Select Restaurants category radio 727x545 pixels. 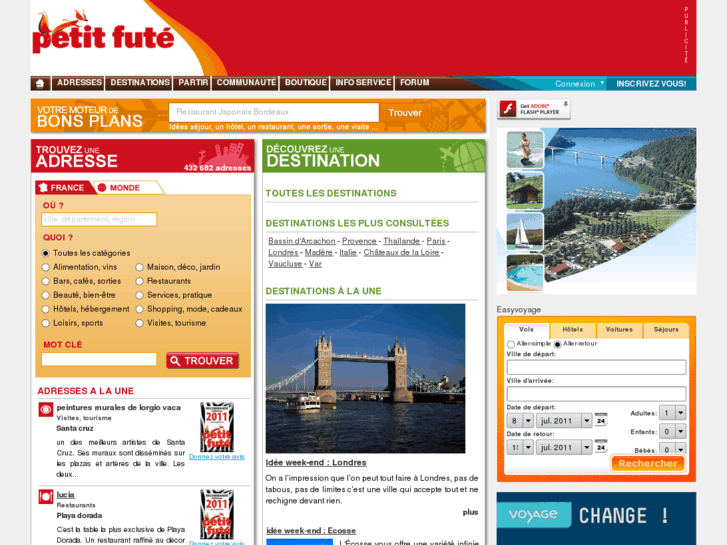pyautogui.click(x=139, y=281)
